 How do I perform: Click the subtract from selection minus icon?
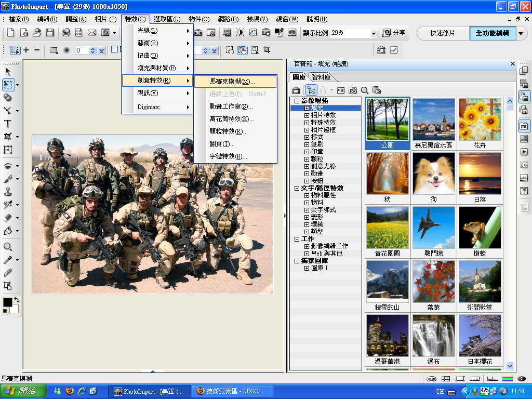coord(37,50)
